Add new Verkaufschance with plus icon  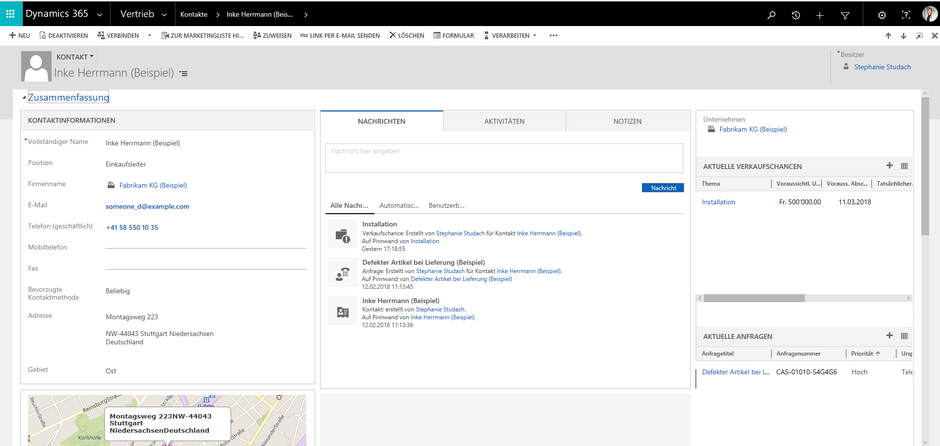pyautogui.click(x=890, y=165)
